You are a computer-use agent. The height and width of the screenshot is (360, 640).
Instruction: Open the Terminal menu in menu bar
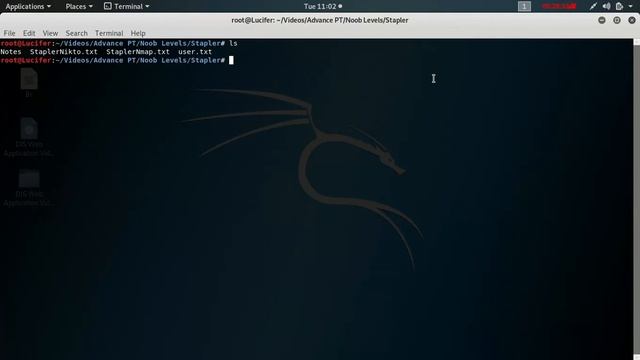click(x=109, y=33)
